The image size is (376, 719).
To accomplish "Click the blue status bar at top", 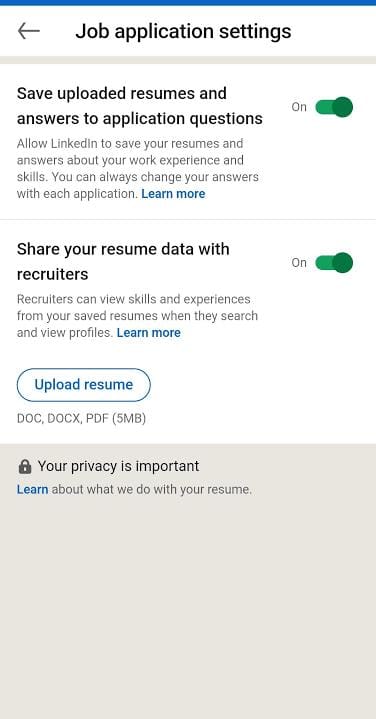I will click(188, 2).
